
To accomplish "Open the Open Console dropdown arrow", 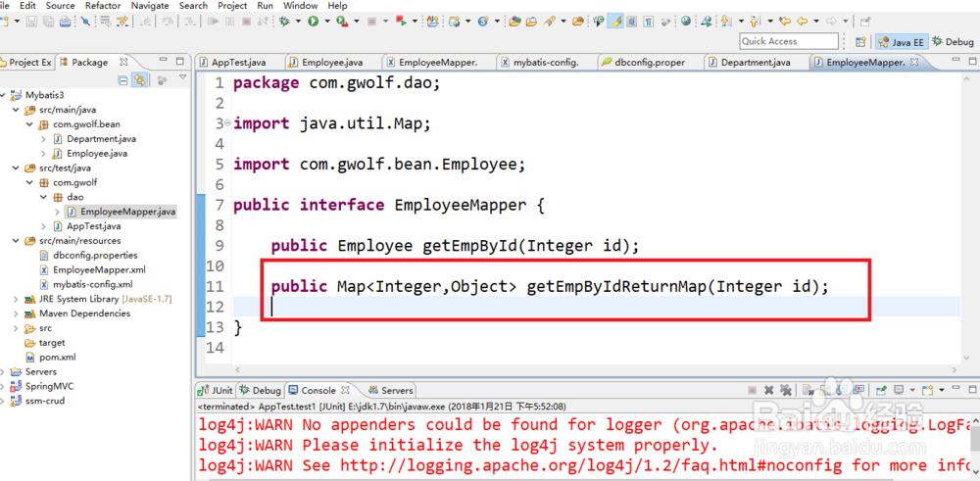I will (x=942, y=390).
